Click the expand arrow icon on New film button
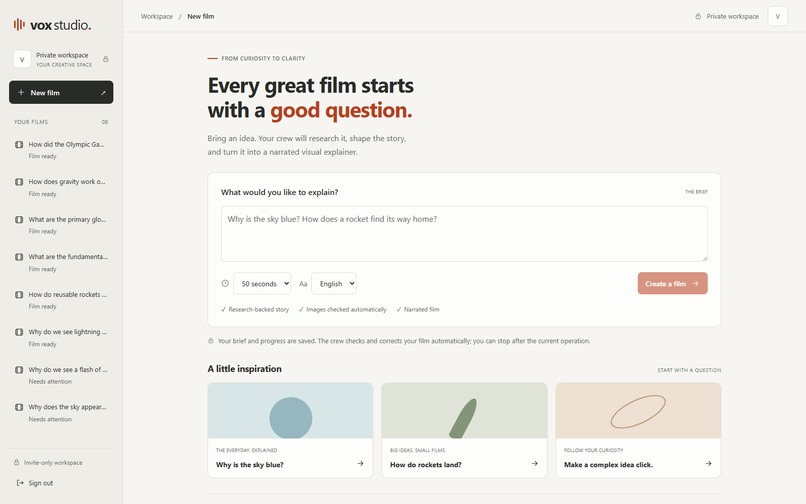 (103, 93)
